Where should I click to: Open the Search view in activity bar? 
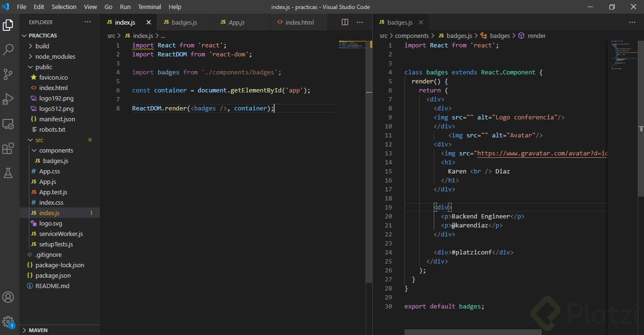click(x=8, y=49)
